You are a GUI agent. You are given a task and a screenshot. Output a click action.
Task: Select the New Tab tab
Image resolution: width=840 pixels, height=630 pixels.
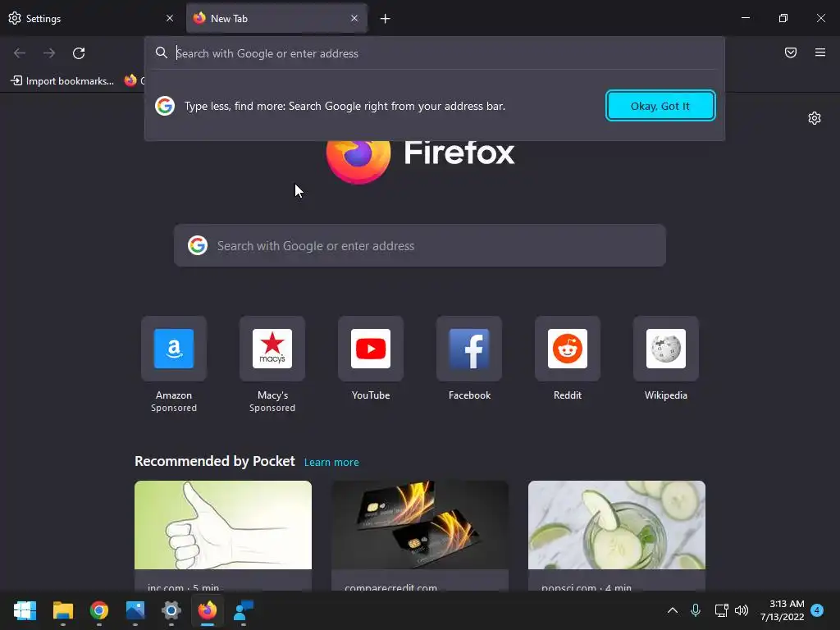(276, 18)
